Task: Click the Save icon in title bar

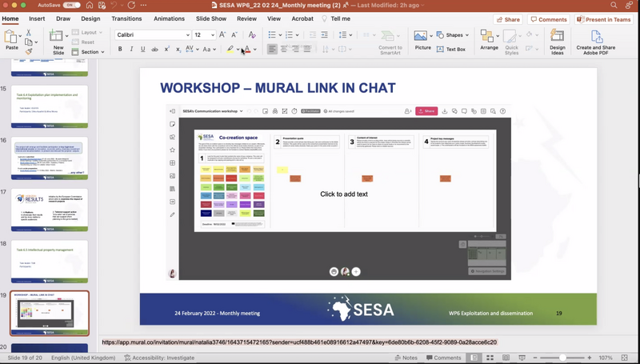Action: click(x=102, y=6)
